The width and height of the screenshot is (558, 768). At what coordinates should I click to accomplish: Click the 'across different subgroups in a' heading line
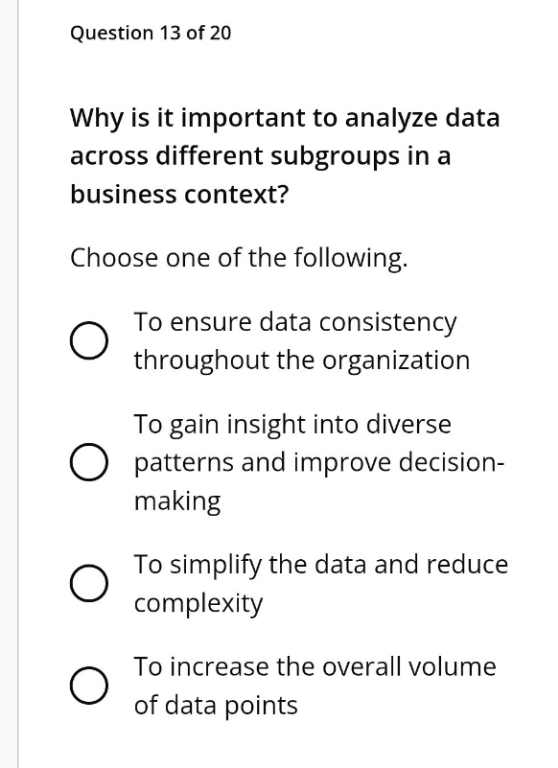pos(260,157)
